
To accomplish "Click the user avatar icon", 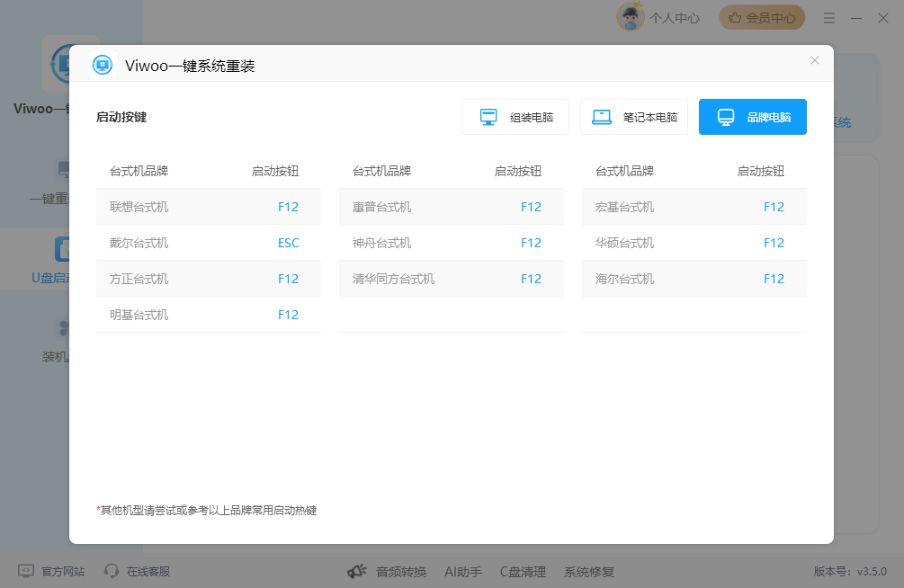I will 631,17.
